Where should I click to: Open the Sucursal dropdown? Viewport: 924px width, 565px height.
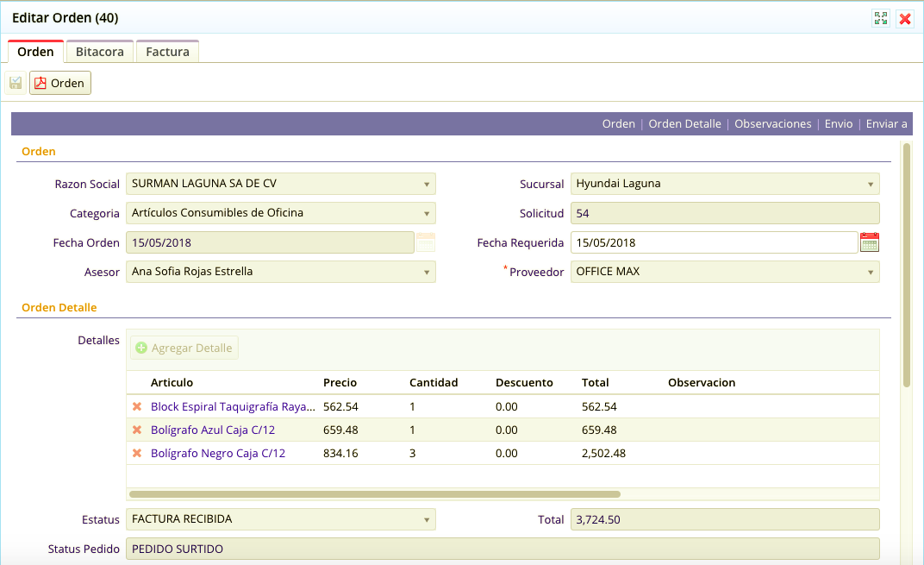point(725,184)
